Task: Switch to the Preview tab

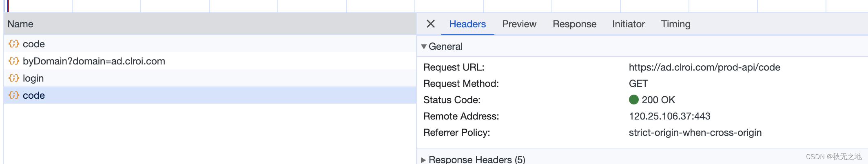Action: 519,24
